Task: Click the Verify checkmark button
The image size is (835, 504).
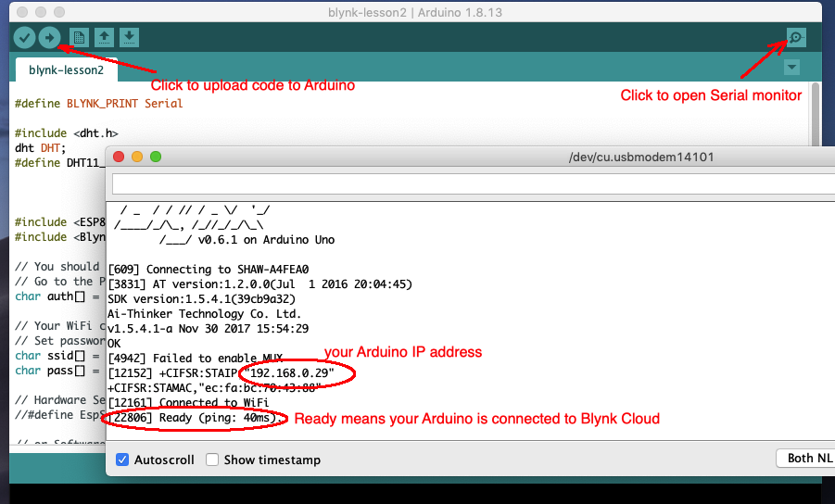Action: click(x=24, y=37)
